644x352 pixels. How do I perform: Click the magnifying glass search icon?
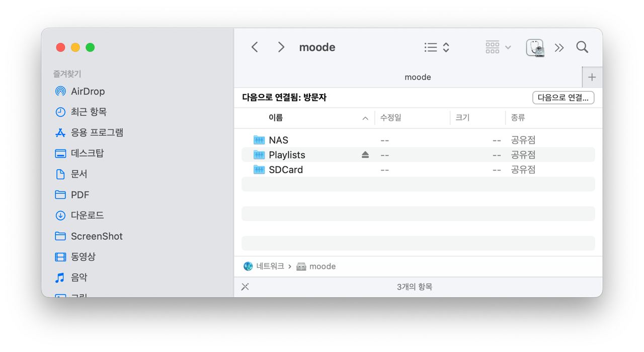click(582, 47)
